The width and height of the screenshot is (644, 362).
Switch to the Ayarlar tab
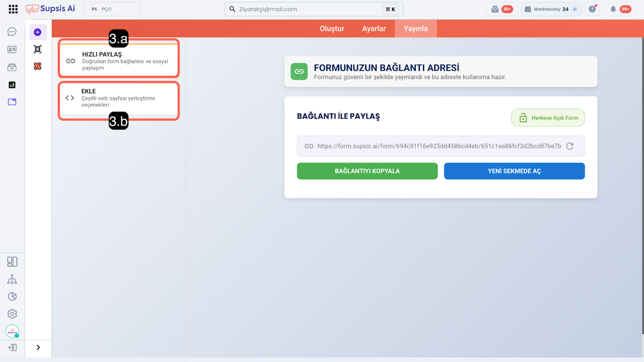point(374,29)
